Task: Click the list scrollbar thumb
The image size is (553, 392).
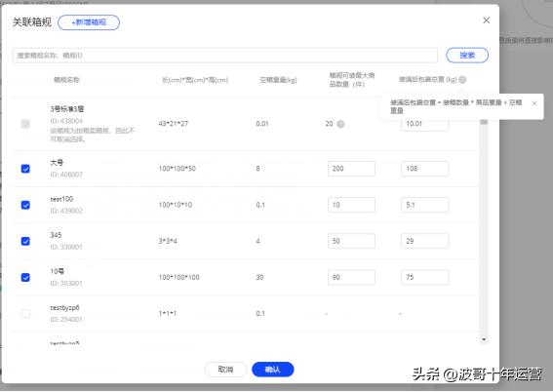Action: [x=484, y=122]
